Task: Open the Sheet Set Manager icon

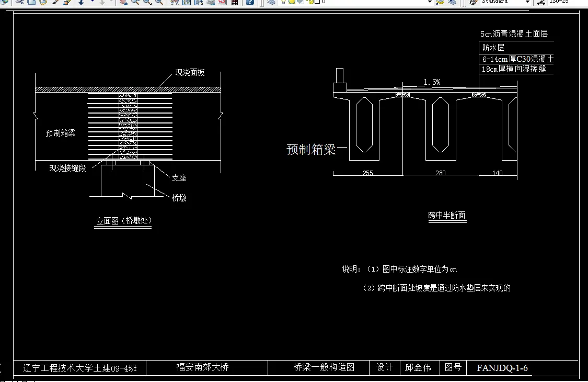Action: coord(211,2)
